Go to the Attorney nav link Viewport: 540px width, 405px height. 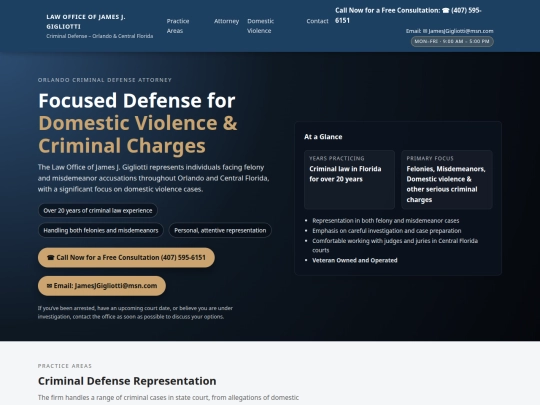(x=226, y=21)
